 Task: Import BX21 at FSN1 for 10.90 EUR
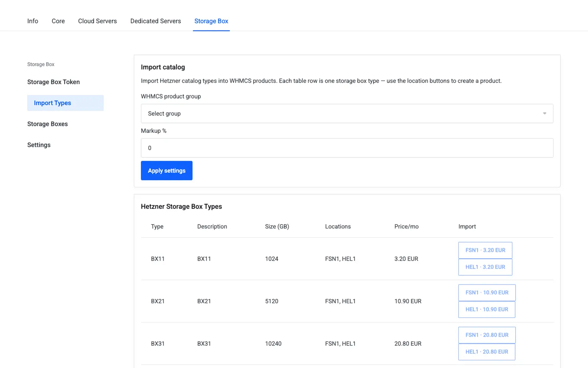point(487,293)
